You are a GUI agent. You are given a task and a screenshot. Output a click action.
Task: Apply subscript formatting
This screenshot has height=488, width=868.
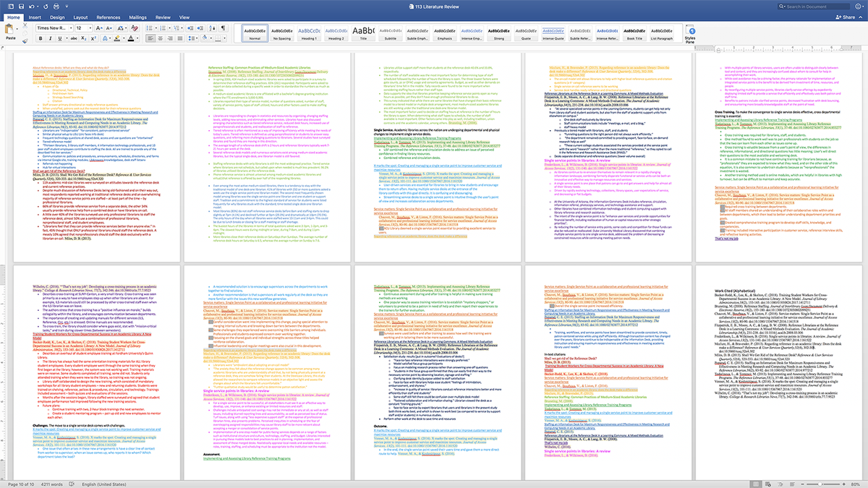point(83,38)
